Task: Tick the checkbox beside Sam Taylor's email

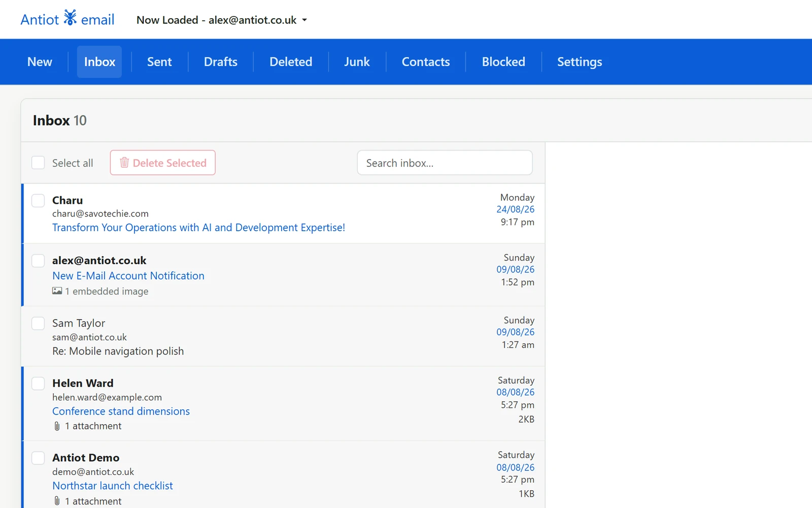Action: [x=38, y=323]
